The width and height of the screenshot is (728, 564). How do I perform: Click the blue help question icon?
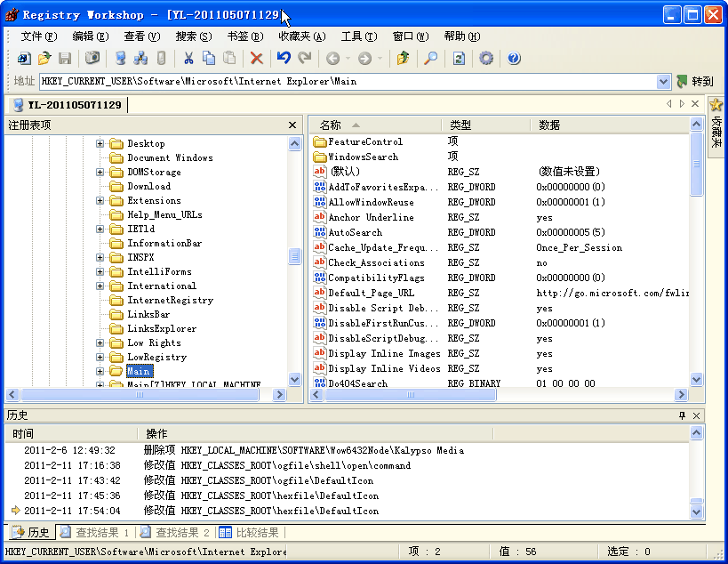pos(514,59)
